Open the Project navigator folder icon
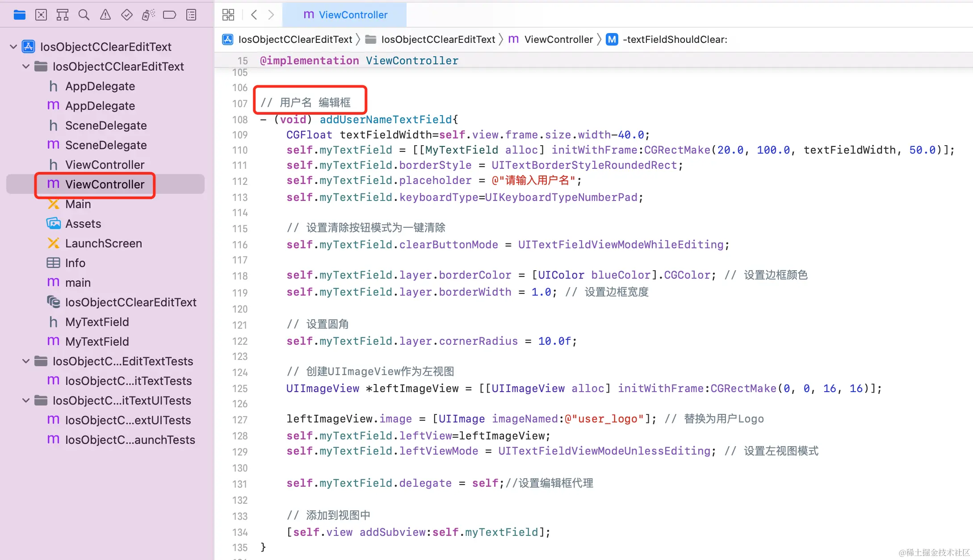This screenshot has height=560, width=973. click(19, 15)
